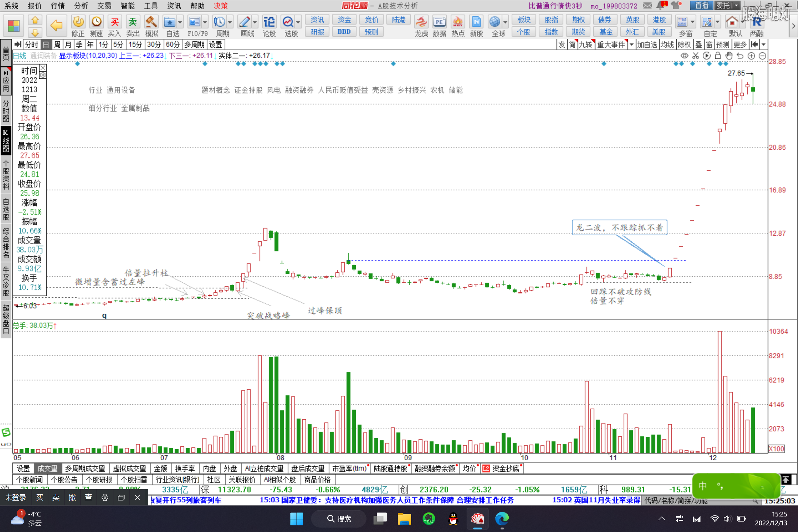Expand the 重大事件 dropdown arrow
The height and width of the screenshot is (532, 798).
click(x=631, y=45)
